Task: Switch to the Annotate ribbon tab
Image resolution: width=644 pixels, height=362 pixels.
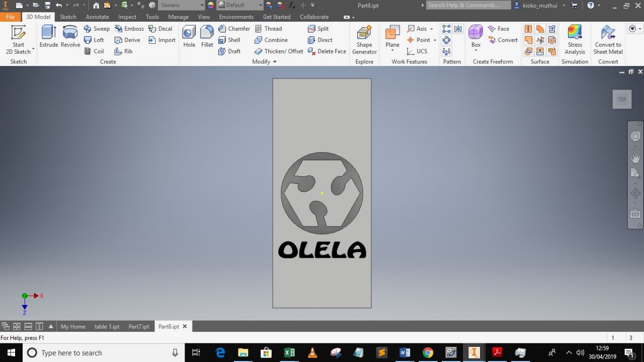Action: point(97,17)
